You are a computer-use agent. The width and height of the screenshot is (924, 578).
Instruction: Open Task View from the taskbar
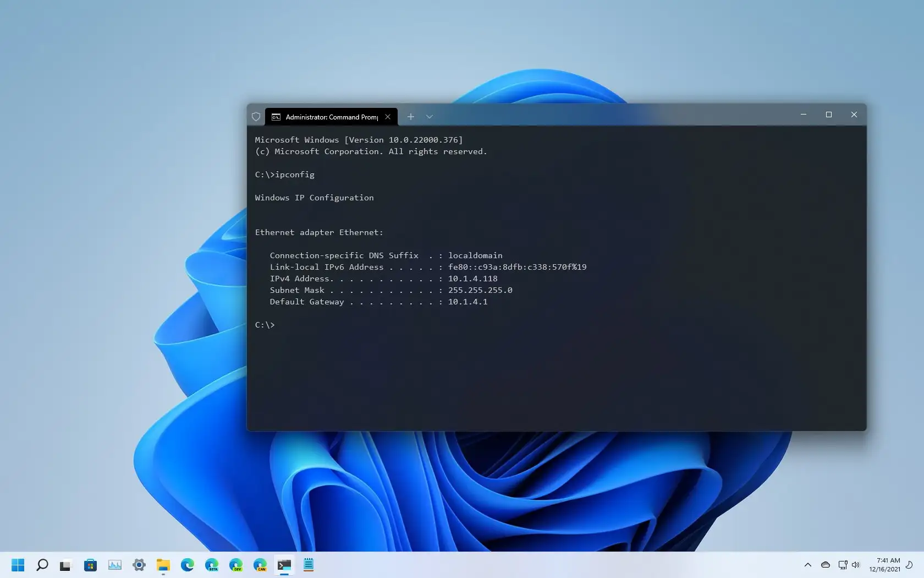point(65,565)
